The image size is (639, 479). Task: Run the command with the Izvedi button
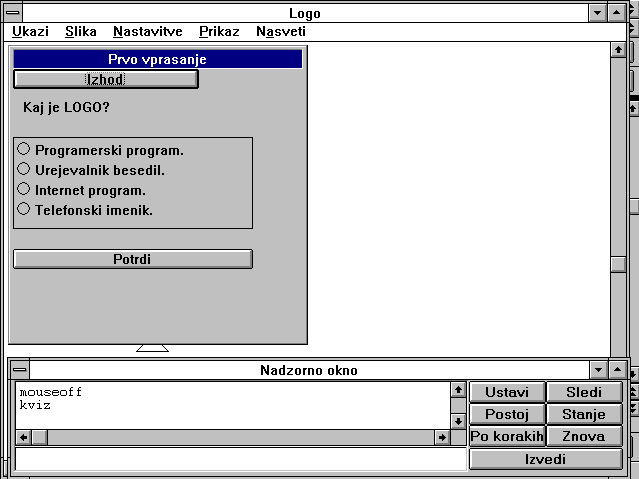tap(546, 459)
